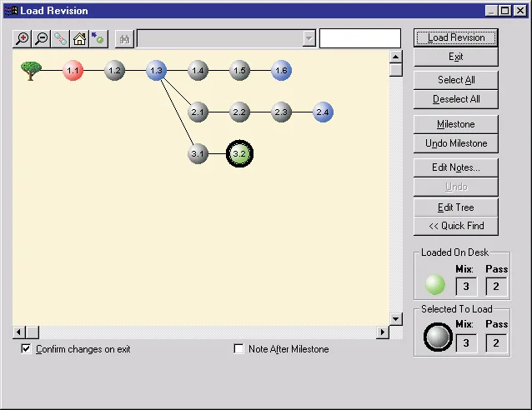Image resolution: width=532 pixels, height=410 pixels.
Task: Click the Undo Milestone button
Action: point(456,143)
